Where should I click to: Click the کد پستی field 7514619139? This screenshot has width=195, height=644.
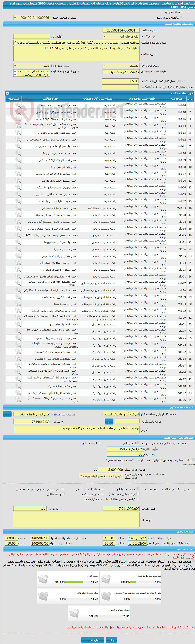tap(32, 422)
